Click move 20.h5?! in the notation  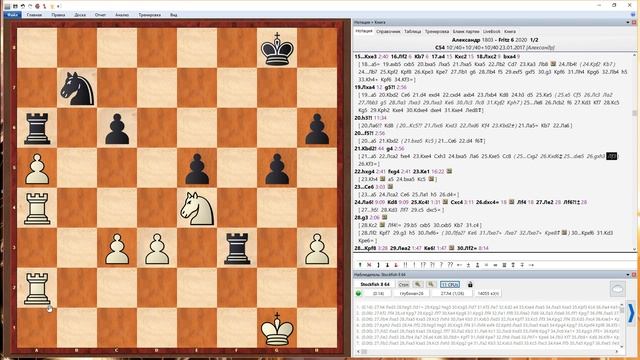pos(363,118)
